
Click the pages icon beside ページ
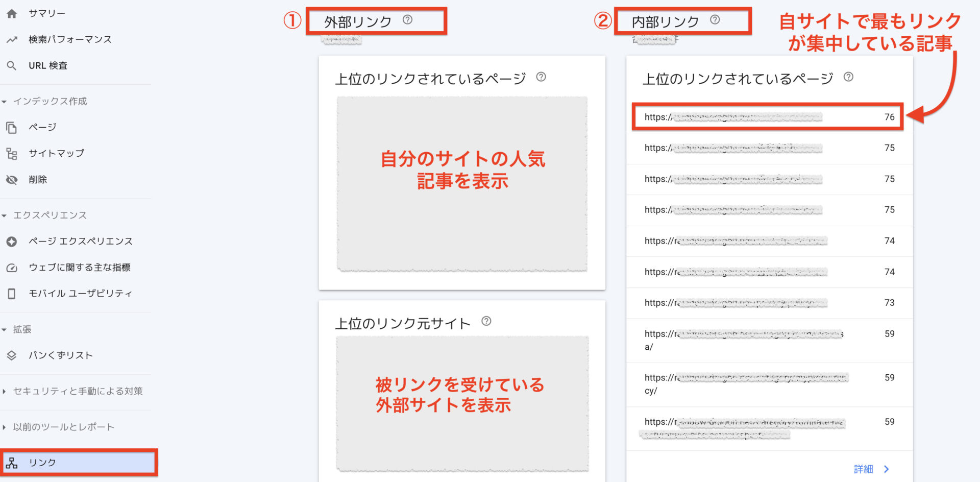pos(12,127)
